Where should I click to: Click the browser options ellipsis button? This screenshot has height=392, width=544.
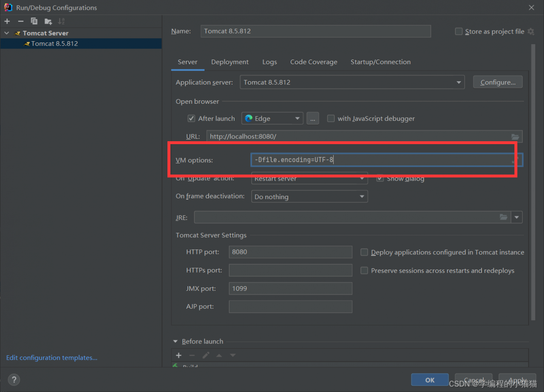313,118
